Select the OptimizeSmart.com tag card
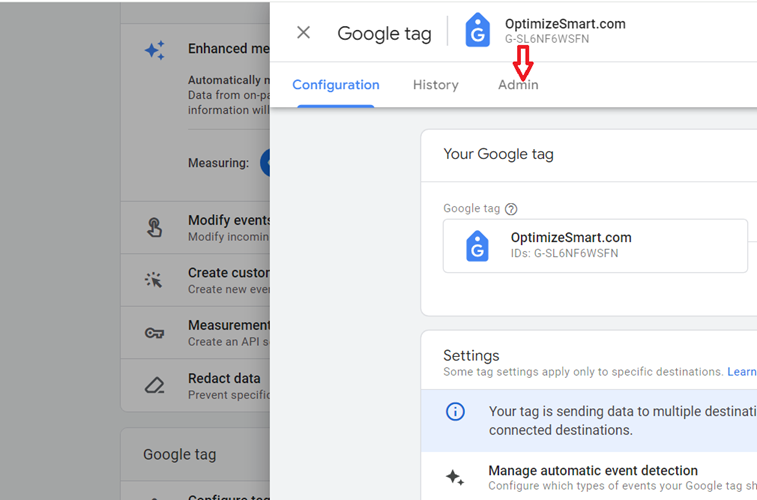 (595, 246)
